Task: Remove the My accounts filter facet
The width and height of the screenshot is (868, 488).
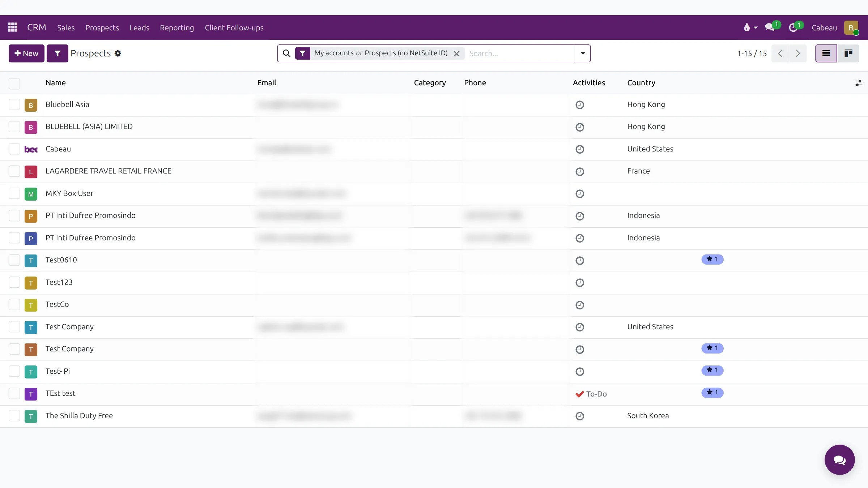Action: pos(456,53)
